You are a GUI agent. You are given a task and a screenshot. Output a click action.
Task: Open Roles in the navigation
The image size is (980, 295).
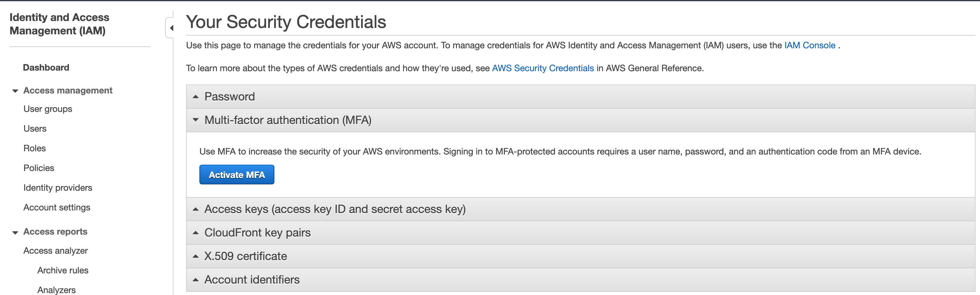(x=35, y=148)
